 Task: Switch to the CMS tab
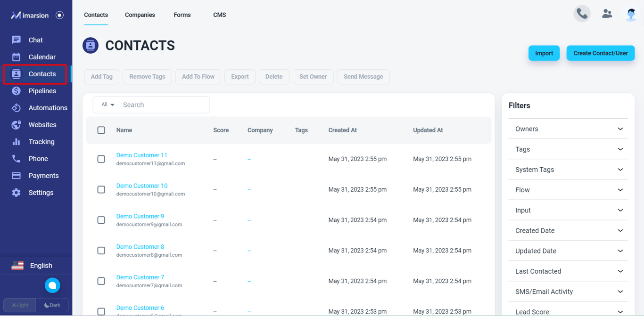(x=220, y=15)
